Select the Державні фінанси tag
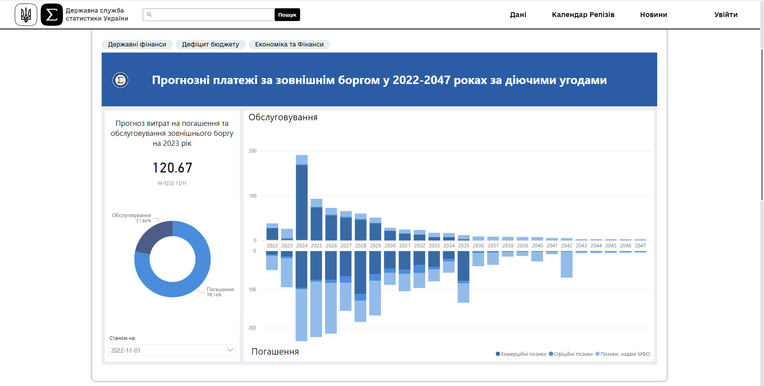The height and width of the screenshot is (386, 764). point(137,44)
